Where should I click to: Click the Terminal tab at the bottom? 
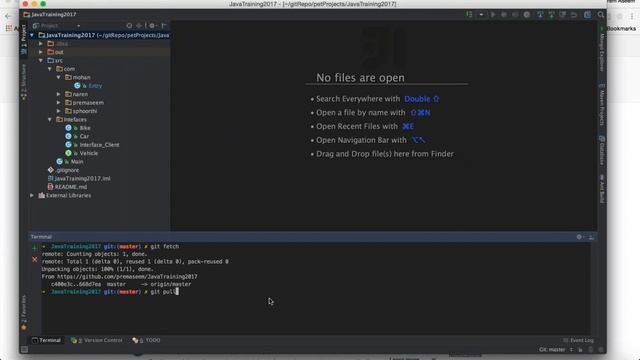pyautogui.click(x=46, y=340)
